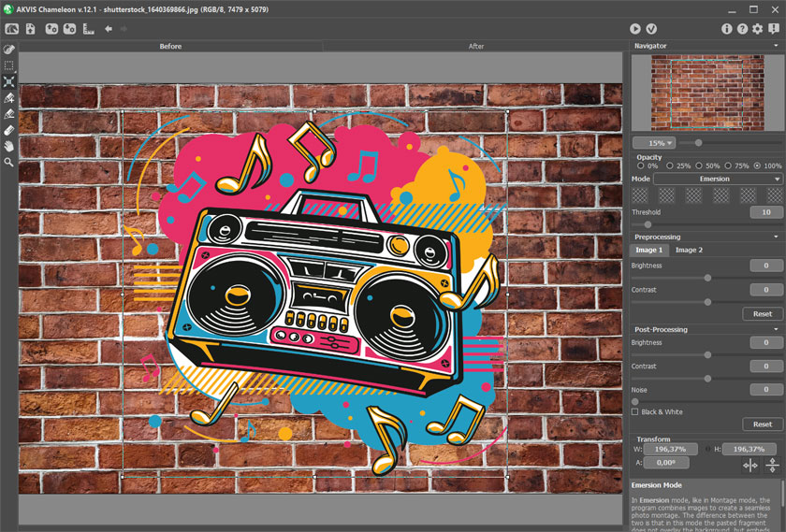The image size is (786, 532).
Task: Click the Navigator thumbnail preview
Action: 707,93
